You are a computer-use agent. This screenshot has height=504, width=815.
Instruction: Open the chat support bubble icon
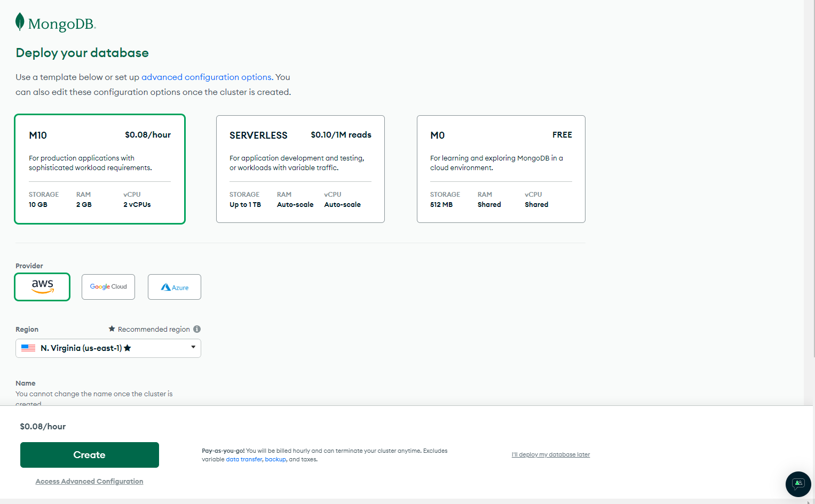[x=798, y=484]
